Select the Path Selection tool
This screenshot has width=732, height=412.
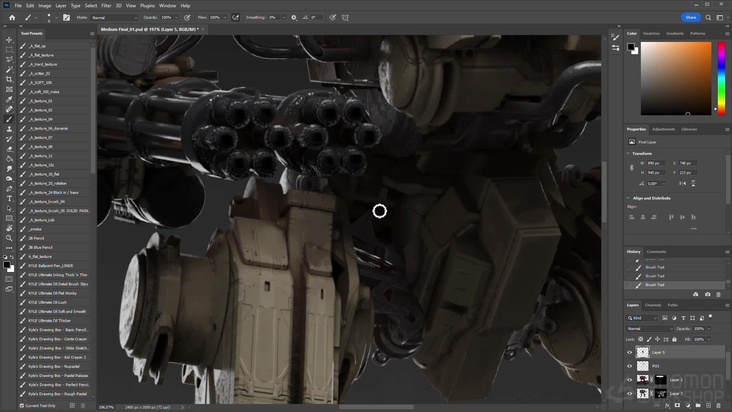coord(9,209)
